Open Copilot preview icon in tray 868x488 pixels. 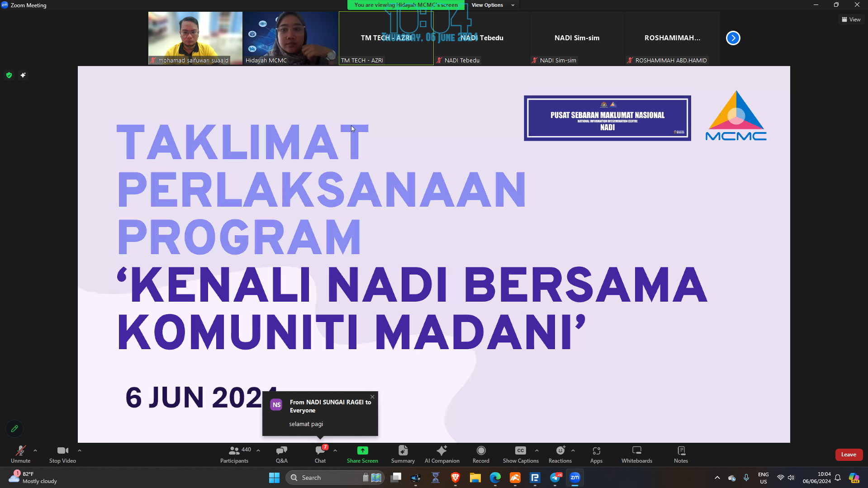854,478
